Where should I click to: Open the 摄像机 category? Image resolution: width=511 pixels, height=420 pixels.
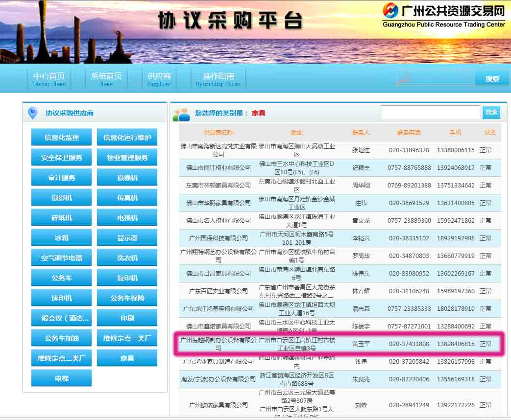127,178
